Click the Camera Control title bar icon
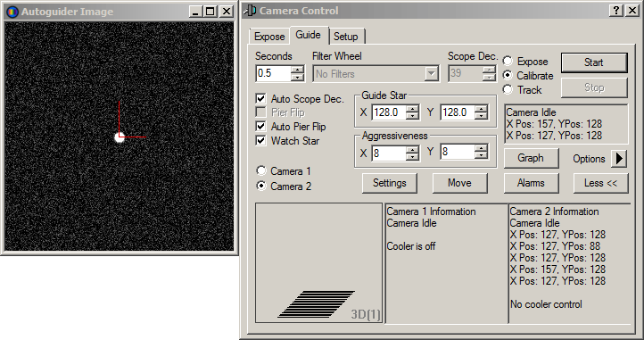This screenshot has height=340, width=644. tap(250, 11)
